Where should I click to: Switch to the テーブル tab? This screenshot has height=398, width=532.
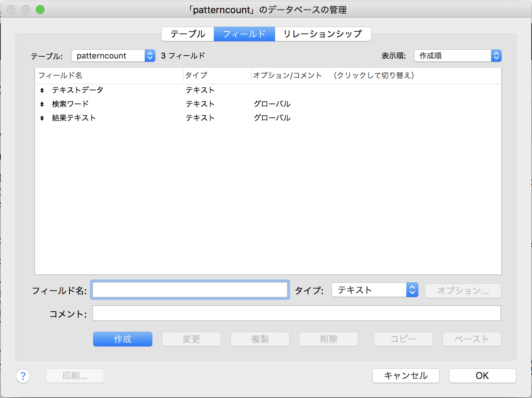tap(188, 34)
